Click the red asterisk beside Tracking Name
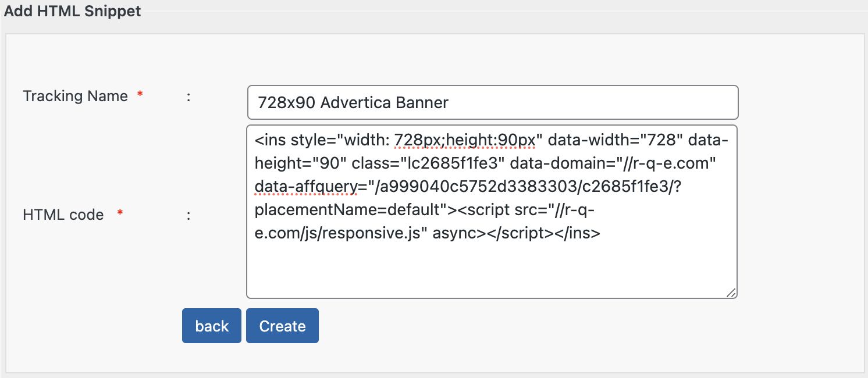The height and width of the screenshot is (378, 868). [140, 95]
